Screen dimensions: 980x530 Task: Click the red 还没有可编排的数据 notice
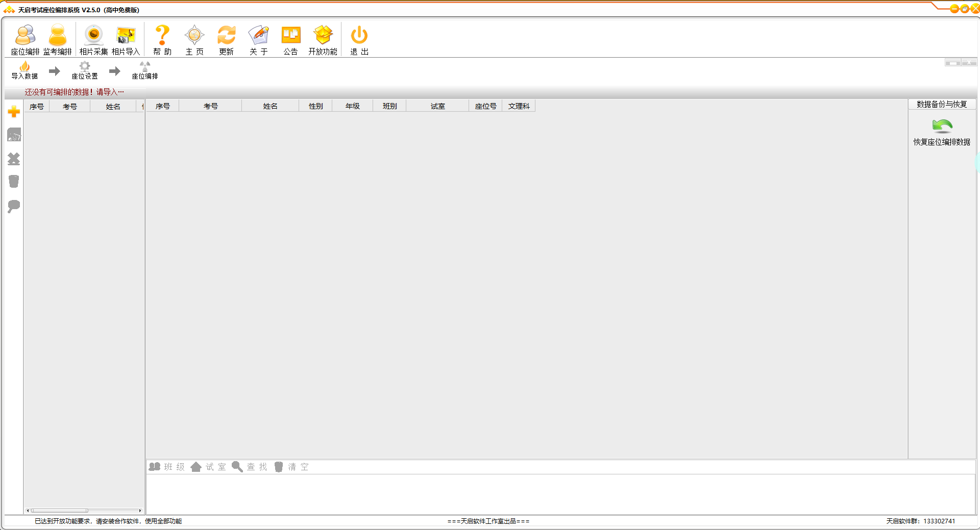click(75, 92)
